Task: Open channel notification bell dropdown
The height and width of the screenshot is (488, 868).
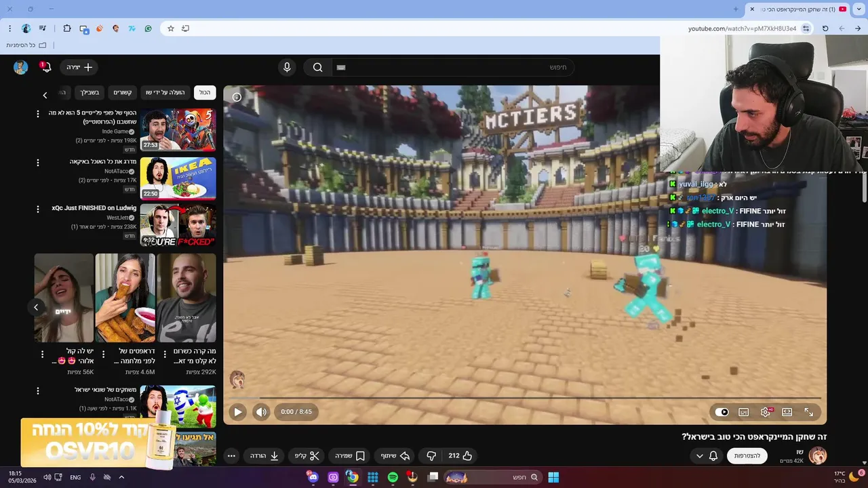Action: (707, 455)
